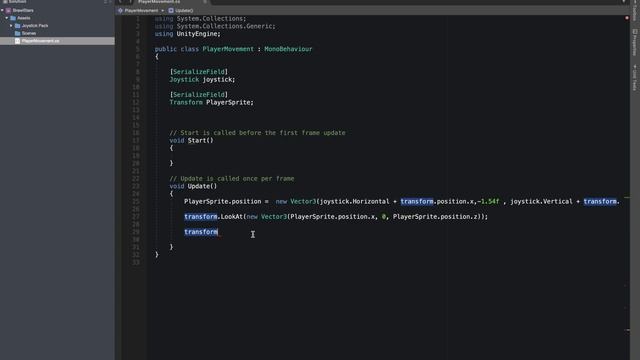This screenshot has height=360, width=640.
Task: Click the '-1.54f' numeric literal
Action: point(489,202)
